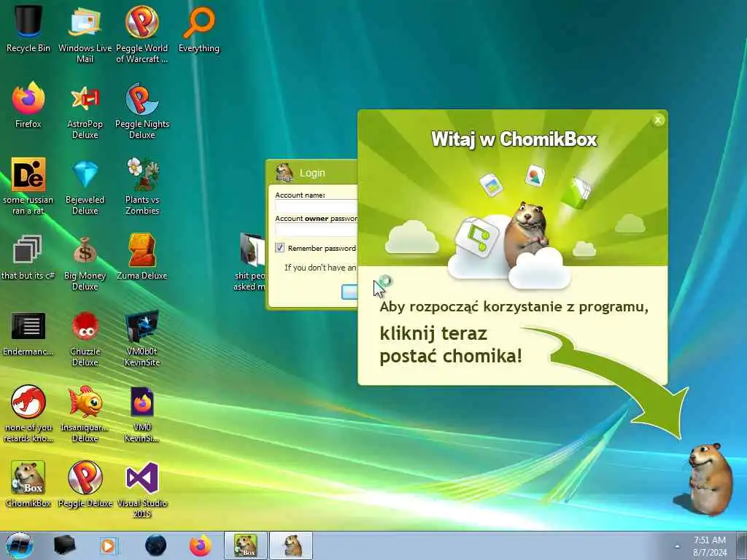
Task: Click the hamster illustration on the cloud
Action: (525, 233)
